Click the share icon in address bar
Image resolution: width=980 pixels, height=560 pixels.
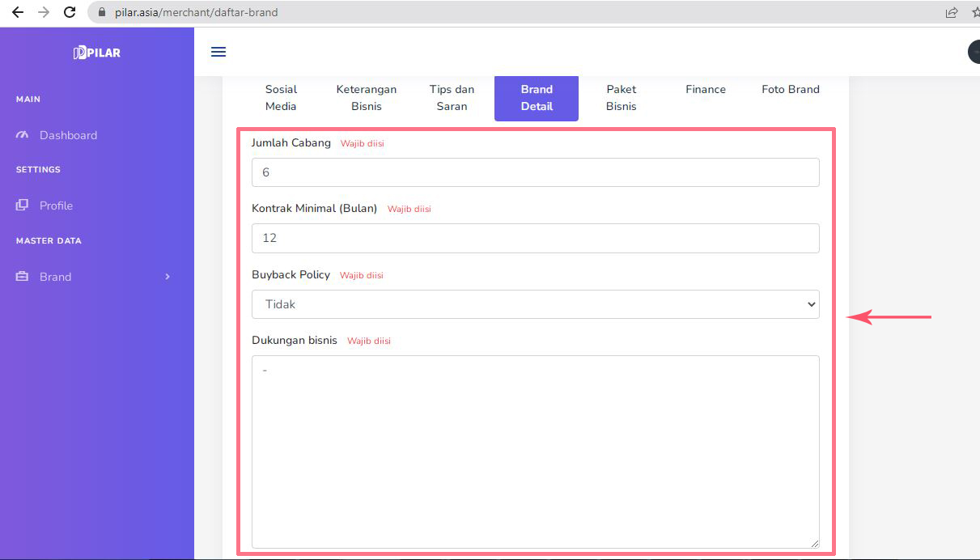click(952, 12)
